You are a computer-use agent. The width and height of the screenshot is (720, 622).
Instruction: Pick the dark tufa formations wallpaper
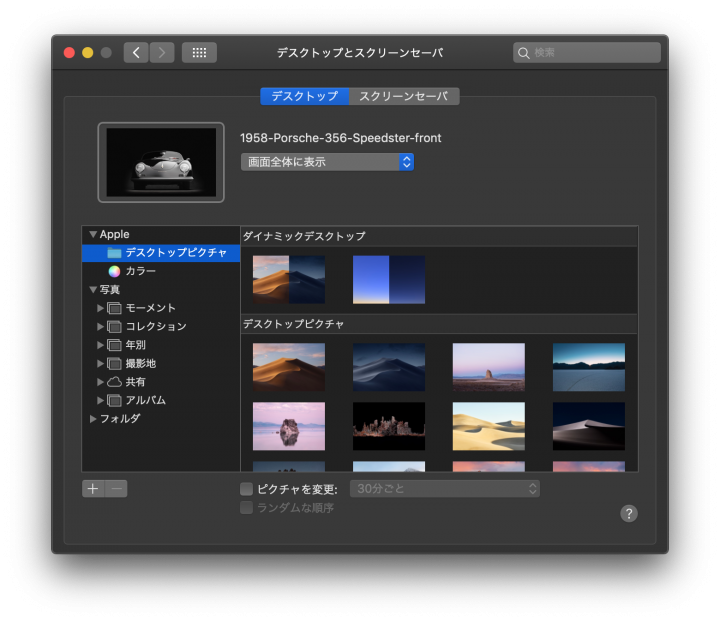(389, 426)
